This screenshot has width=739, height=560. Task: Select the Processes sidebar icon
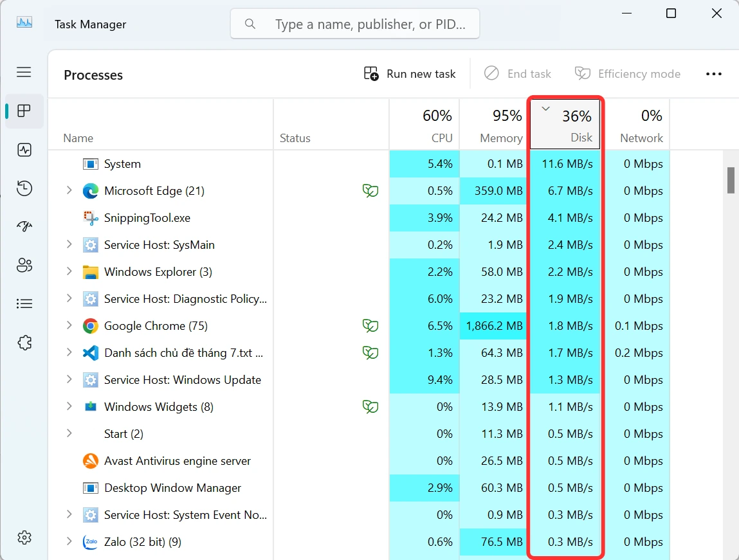(24, 111)
